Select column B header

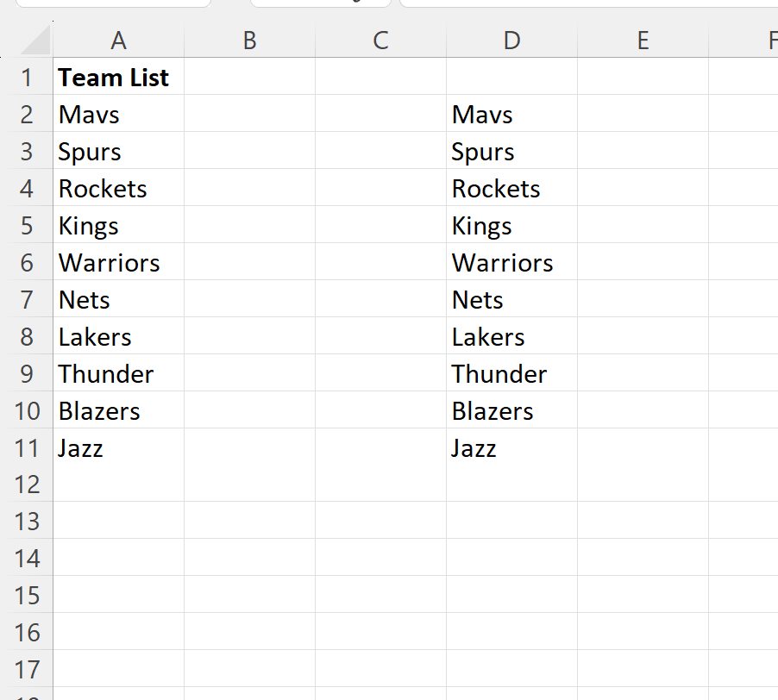coord(249,41)
